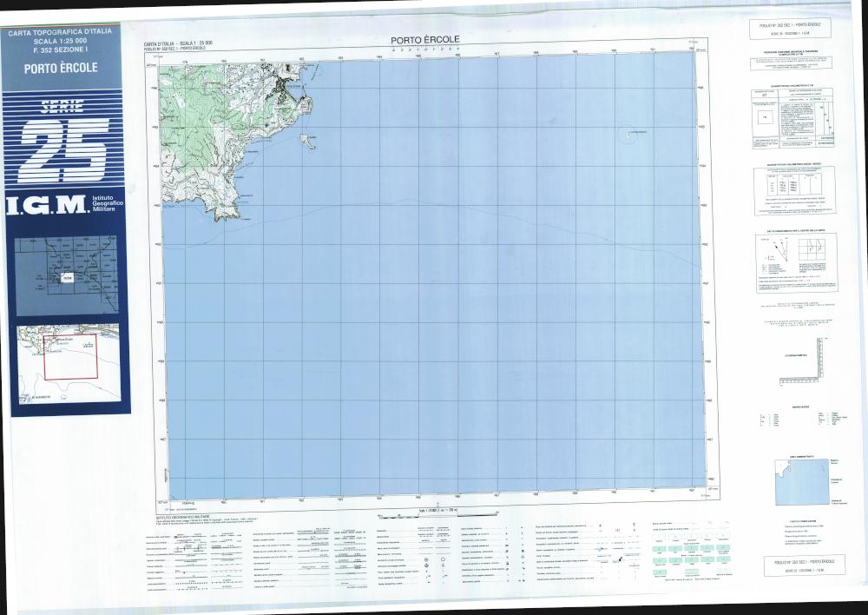Click the isolated islet in the eastern open sea
The width and height of the screenshot is (868, 615).
[628, 133]
